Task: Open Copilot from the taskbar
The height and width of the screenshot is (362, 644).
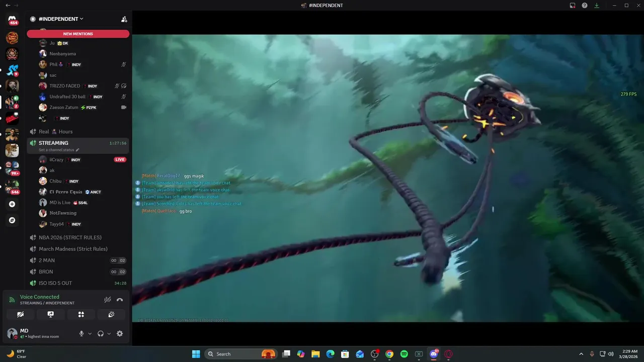Action: pos(301,354)
